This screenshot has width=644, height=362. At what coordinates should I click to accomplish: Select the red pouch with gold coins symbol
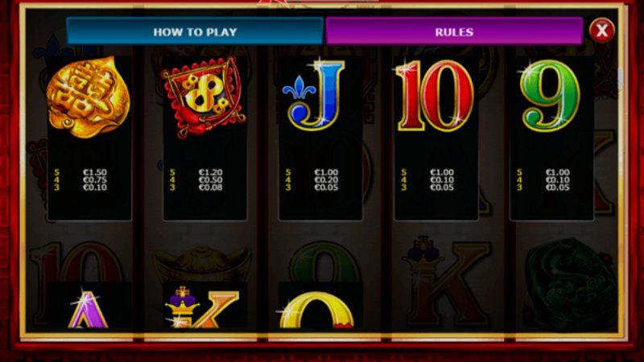click(204, 97)
